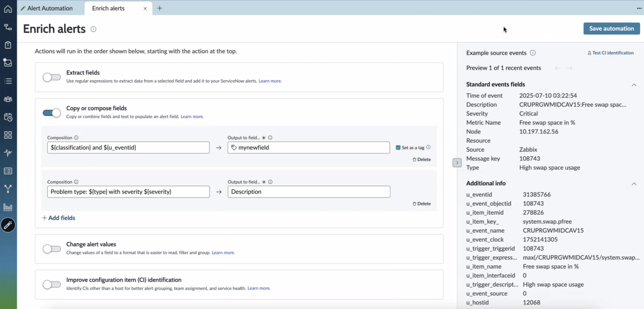Open the calendar clock sidebar icon
Screen dimensions: 644x309
point(8,117)
